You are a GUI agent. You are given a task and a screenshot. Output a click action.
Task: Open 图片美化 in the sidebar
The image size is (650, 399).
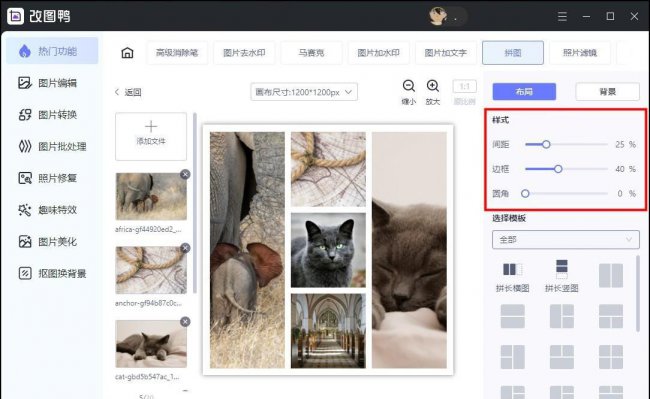pos(47,242)
